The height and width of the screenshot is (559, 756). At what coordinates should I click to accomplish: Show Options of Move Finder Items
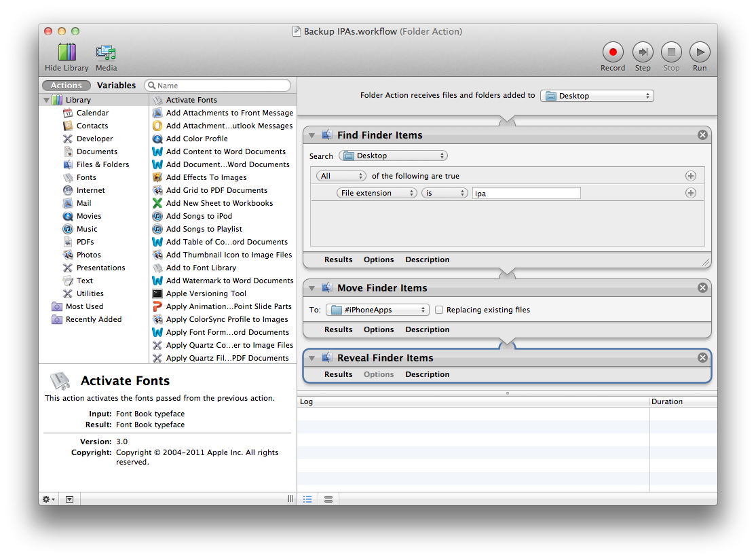379,329
